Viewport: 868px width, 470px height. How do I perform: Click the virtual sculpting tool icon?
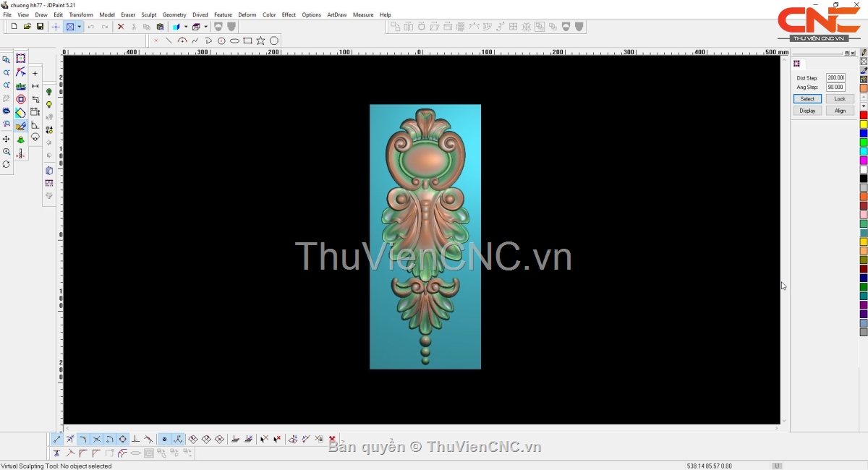pos(20,126)
